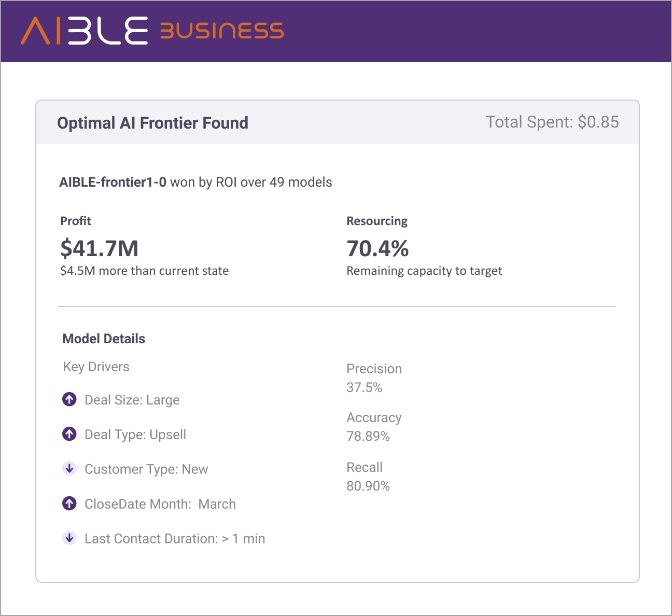Click the Total Spent: $0.85 text

[552, 122]
